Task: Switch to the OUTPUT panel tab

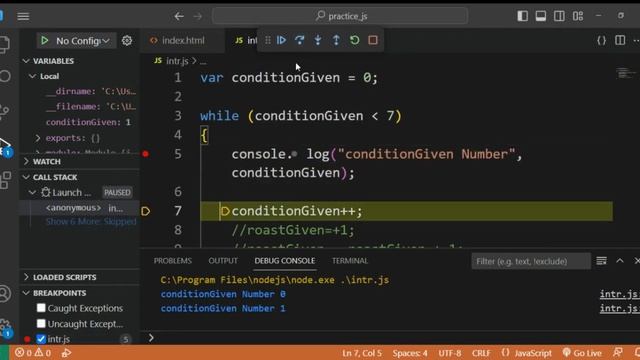Action: click(223, 261)
